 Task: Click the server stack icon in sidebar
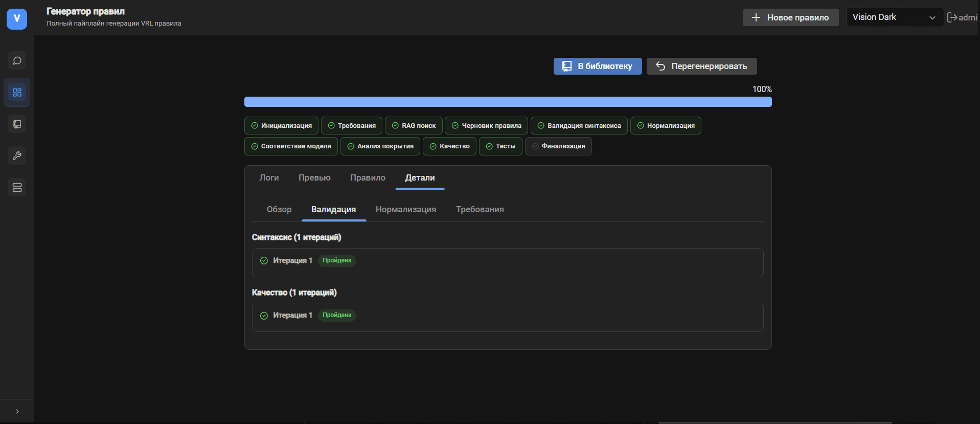pos(17,188)
